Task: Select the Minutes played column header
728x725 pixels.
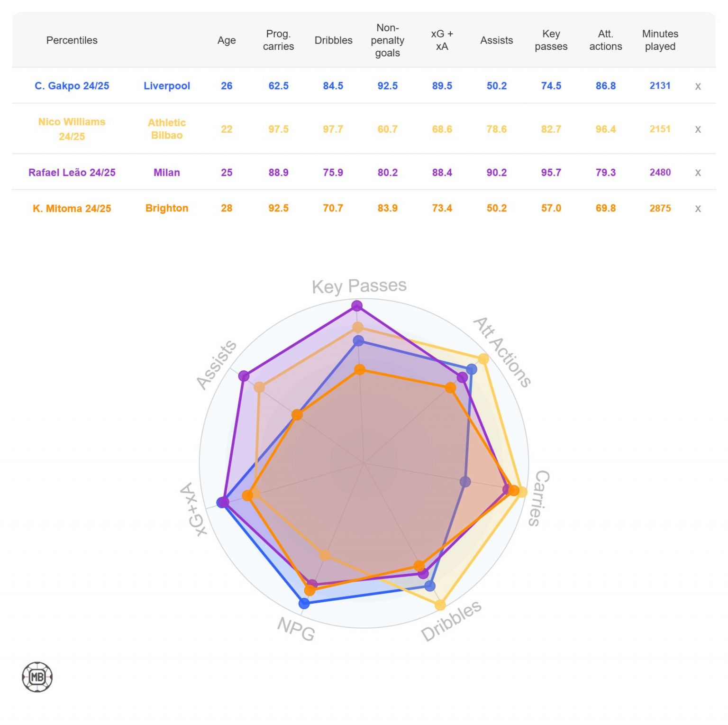Action: coord(660,40)
